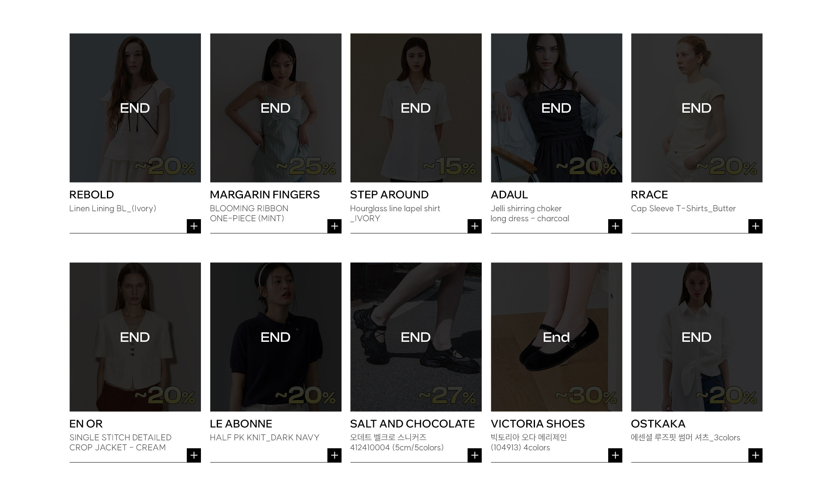Open the REBOLD linen blouse product image
832x504 pixels.
135,108
